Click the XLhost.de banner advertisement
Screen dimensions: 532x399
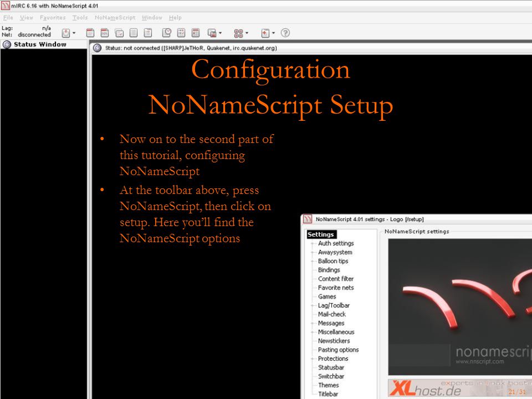(x=460, y=388)
